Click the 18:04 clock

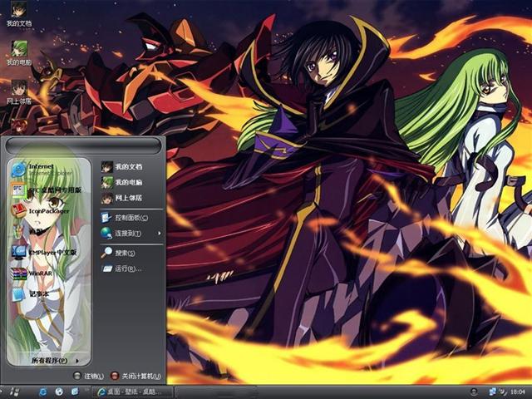[517, 392]
